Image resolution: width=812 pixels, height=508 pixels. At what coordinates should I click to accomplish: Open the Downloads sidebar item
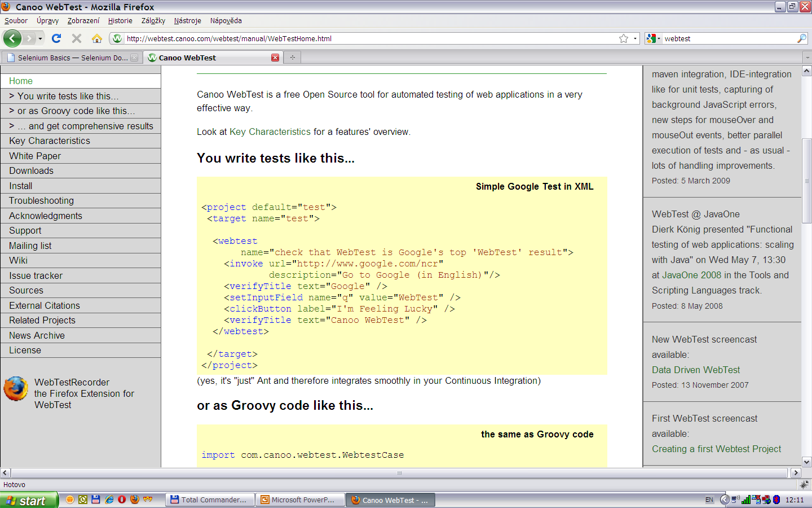click(81, 170)
